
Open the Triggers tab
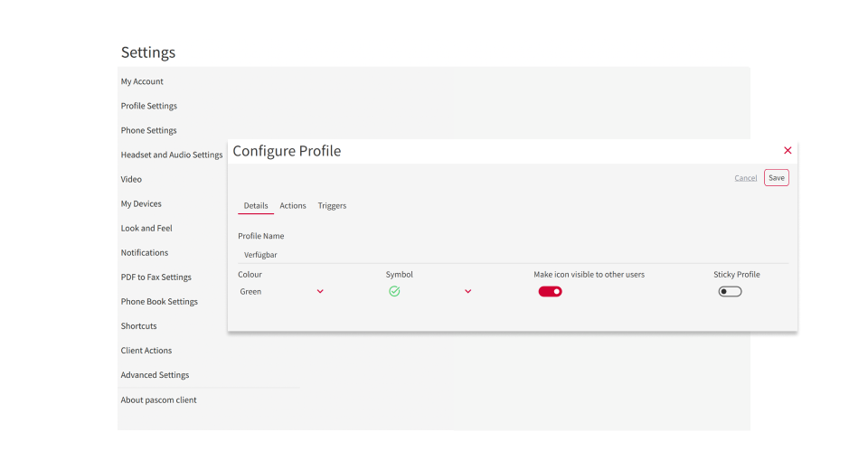click(332, 205)
